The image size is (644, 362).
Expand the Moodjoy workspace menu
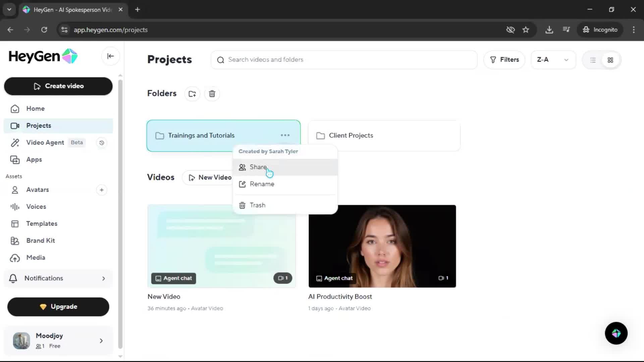click(58, 341)
